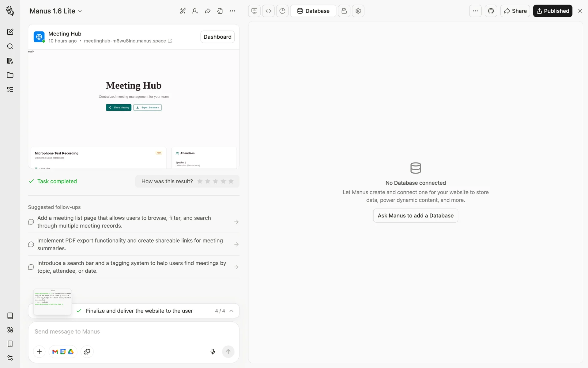Open the connectors puzzle piece icon
Image resolution: width=588 pixels, height=368 pixels.
pyautogui.click(x=87, y=351)
